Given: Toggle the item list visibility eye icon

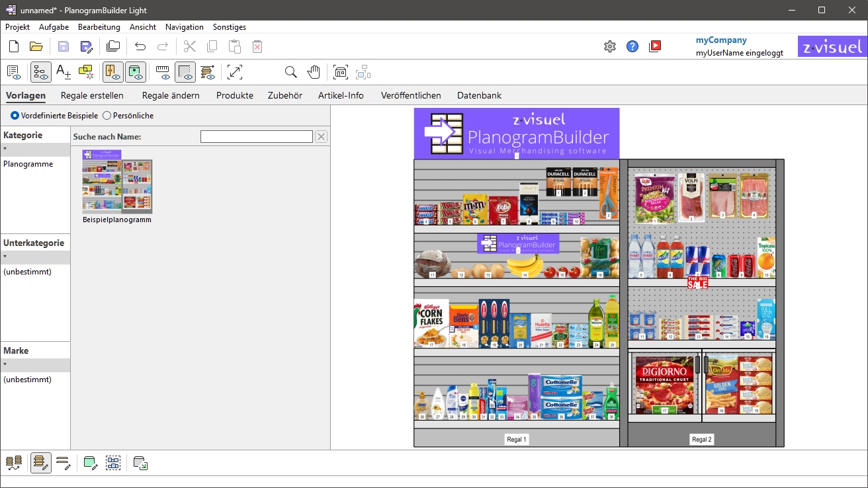Looking at the screenshot, I should point(14,71).
